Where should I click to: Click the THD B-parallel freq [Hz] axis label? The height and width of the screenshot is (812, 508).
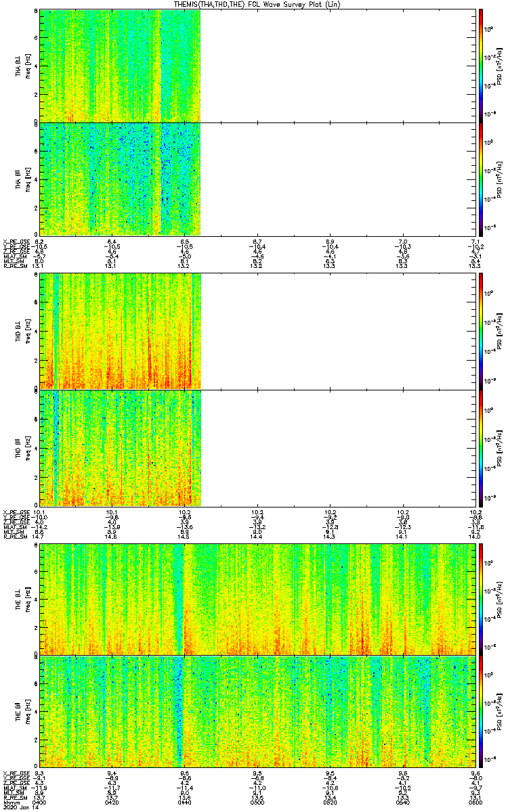(27, 448)
